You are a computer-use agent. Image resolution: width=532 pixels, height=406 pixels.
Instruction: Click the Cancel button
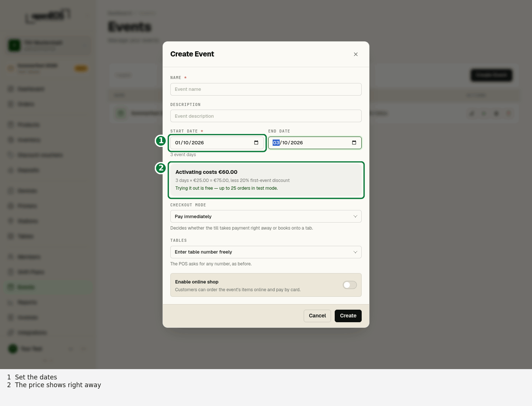(317, 316)
